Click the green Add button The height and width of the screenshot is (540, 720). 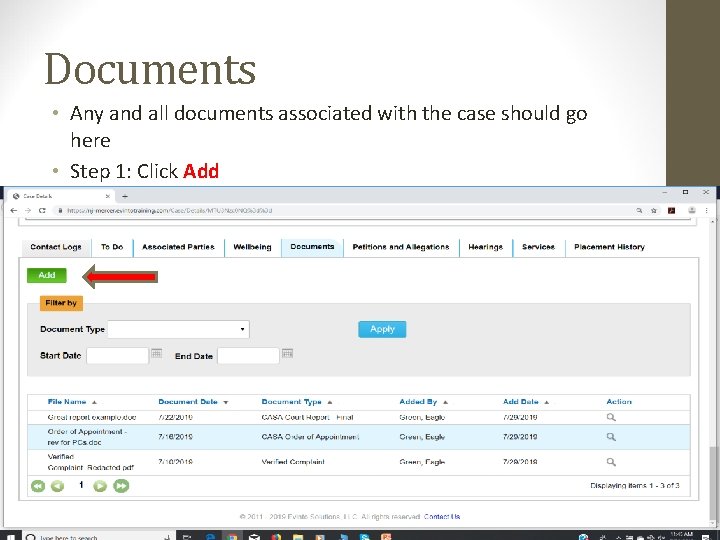tap(47, 275)
